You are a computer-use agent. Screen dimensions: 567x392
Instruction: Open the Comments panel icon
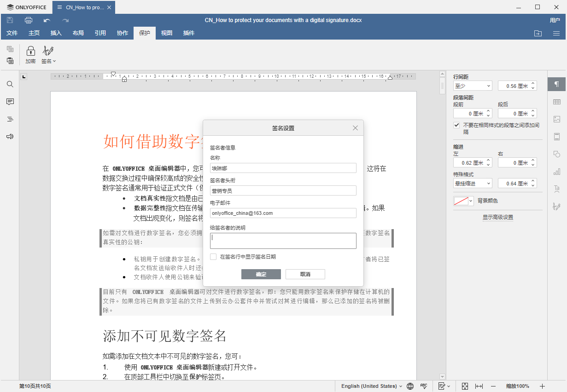tap(10, 102)
